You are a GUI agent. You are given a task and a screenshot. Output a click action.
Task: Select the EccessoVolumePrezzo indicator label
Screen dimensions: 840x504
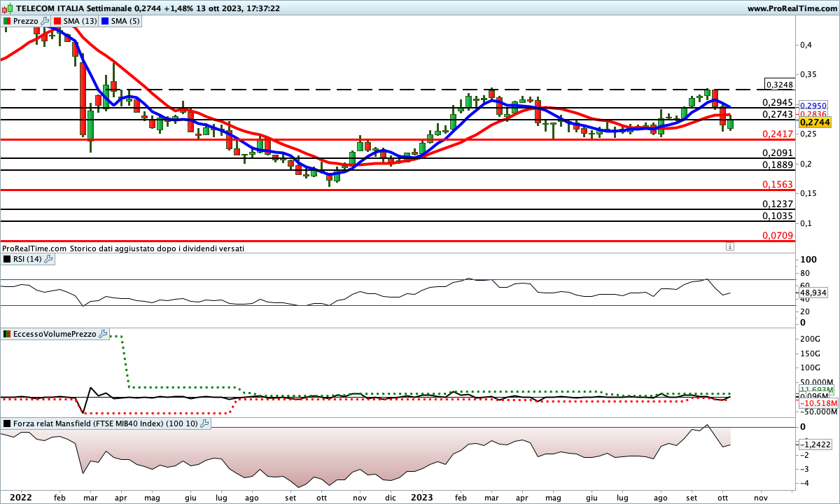tap(55, 335)
